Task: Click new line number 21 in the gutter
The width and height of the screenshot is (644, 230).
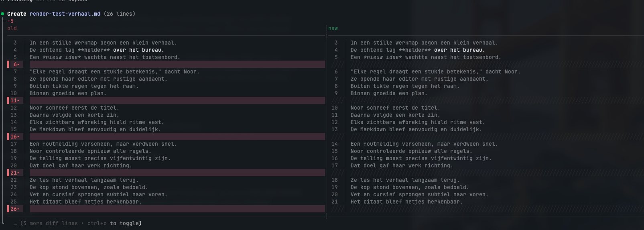Action: (x=335, y=202)
